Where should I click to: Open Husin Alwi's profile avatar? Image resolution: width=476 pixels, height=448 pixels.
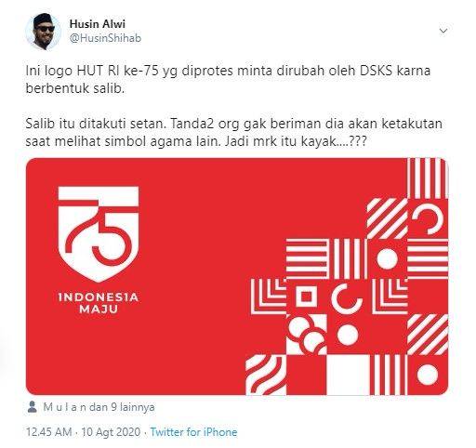pos(43,32)
